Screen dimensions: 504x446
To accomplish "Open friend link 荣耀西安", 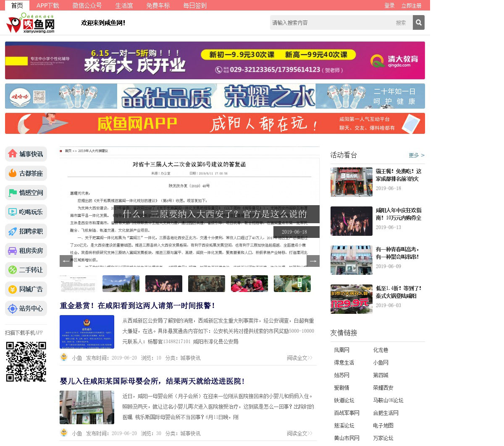I will coord(383,388).
